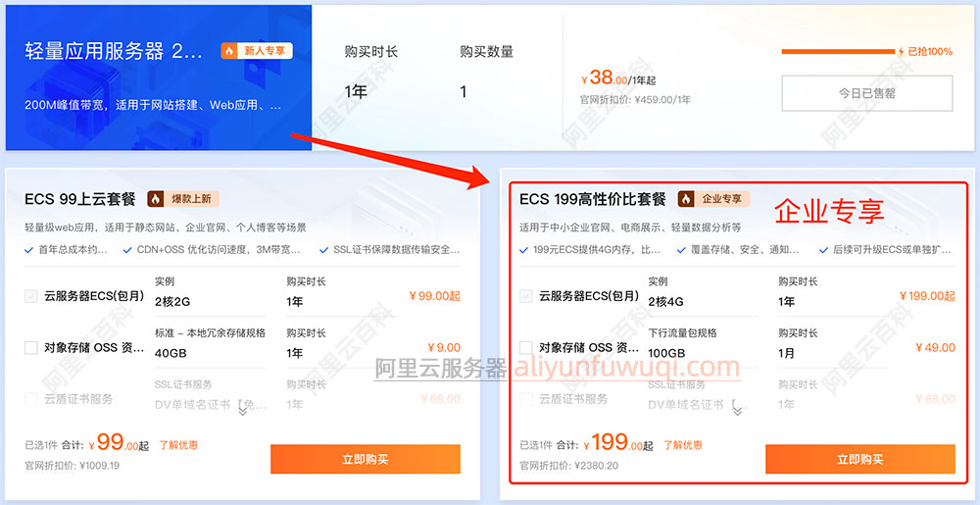Image resolution: width=980 pixels, height=505 pixels.
Task: Click 官网折扣价: ¥2380.20 text
Action: (568, 466)
